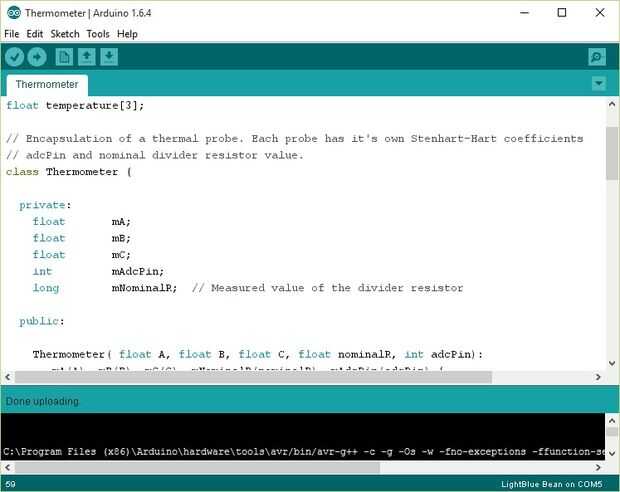This screenshot has height=492, width=620.
Task: Open the Tools menu
Action: [x=98, y=34]
